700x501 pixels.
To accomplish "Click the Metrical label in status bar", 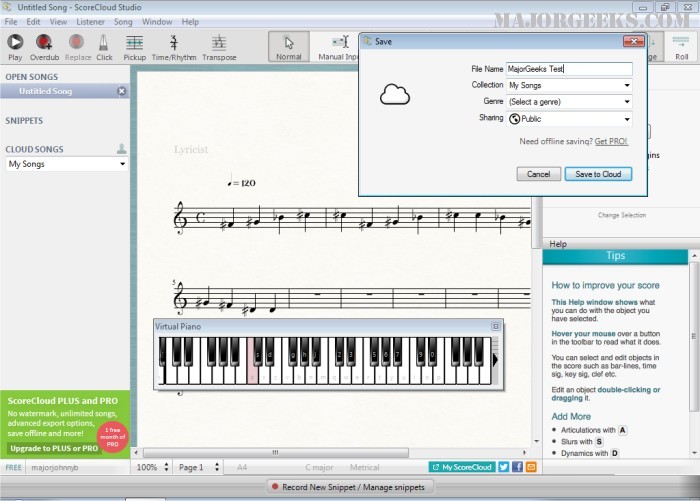I will pos(364,468).
